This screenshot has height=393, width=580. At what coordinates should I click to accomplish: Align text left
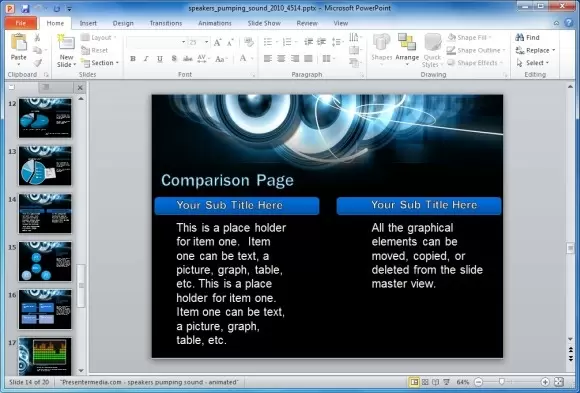[x=268, y=58]
